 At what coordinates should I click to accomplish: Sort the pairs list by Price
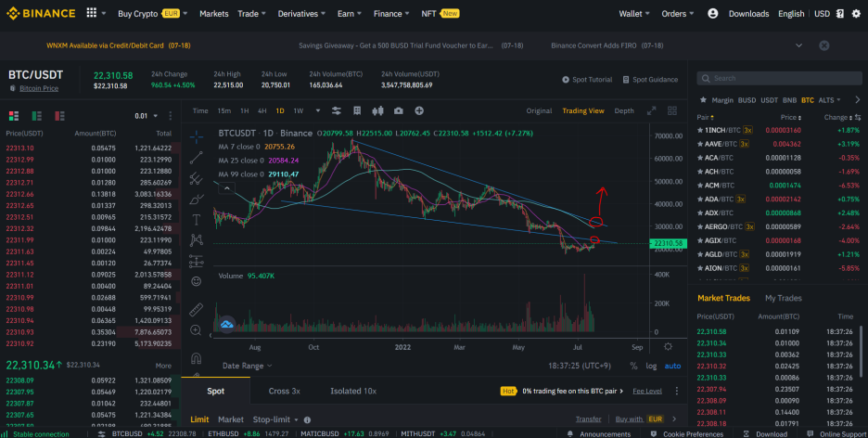pyautogui.click(x=789, y=118)
